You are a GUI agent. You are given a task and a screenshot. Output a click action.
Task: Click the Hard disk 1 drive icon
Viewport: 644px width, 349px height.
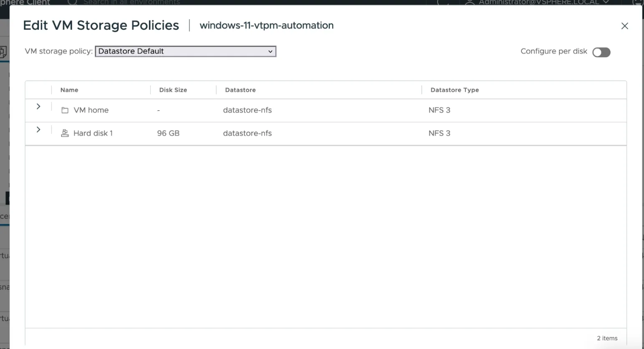click(65, 133)
